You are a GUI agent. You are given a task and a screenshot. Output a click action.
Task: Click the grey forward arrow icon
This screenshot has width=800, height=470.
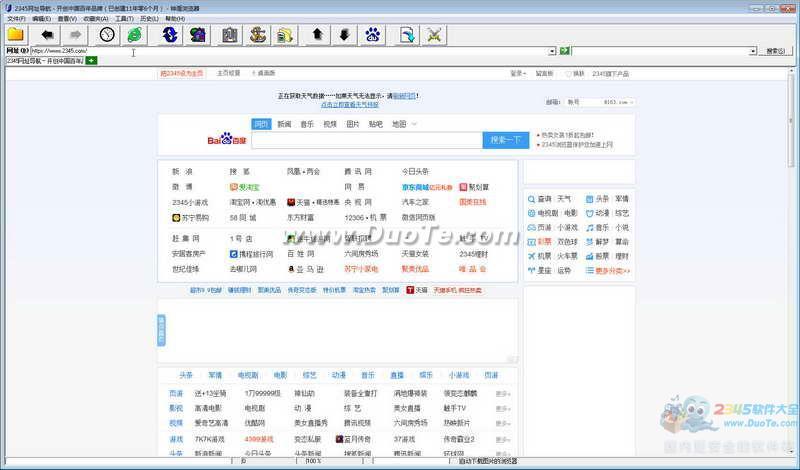[x=75, y=35]
